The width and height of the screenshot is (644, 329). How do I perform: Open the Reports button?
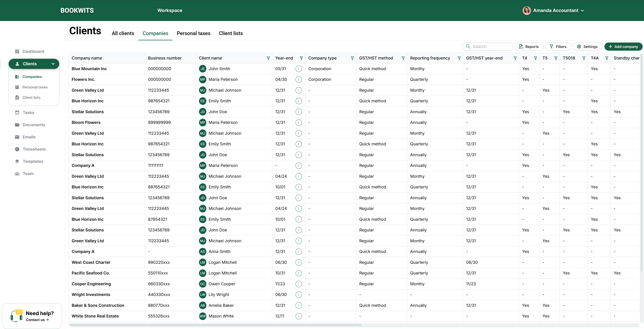click(x=529, y=47)
